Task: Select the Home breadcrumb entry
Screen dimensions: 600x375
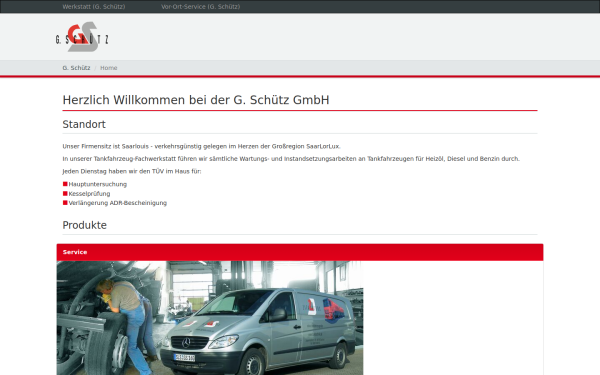Action: [x=109, y=68]
